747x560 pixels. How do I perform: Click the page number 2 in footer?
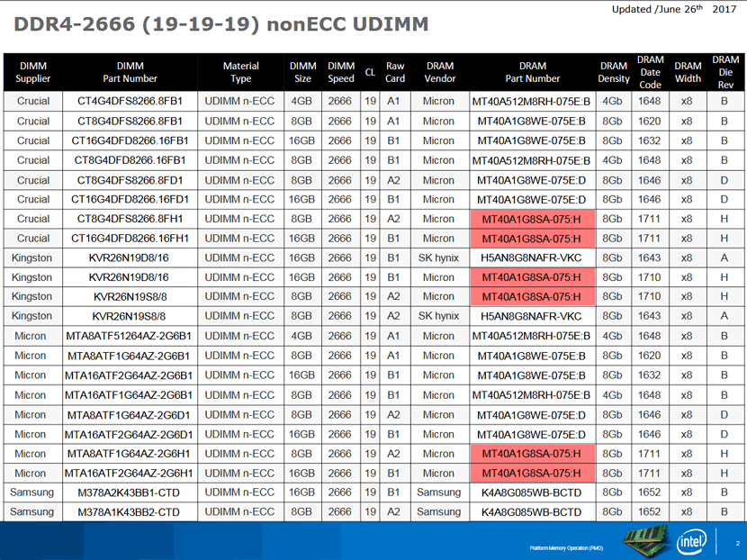(737, 543)
